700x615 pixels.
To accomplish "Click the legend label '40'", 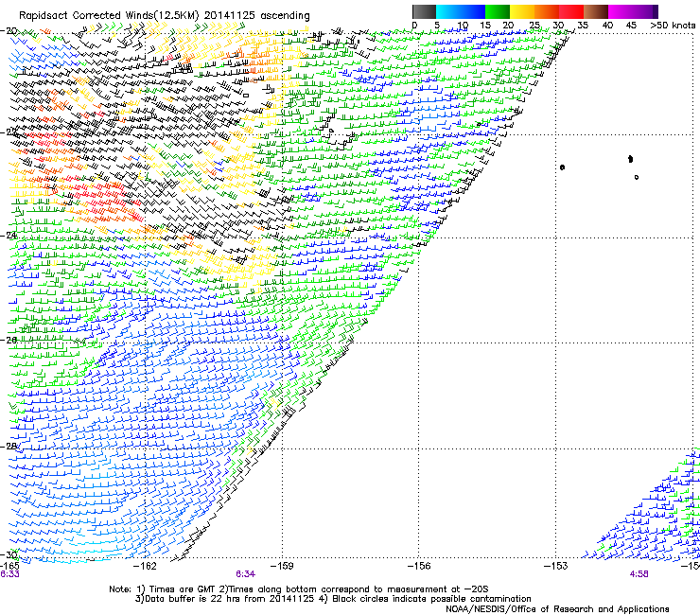I will pyautogui.click(x=607, y=25).
